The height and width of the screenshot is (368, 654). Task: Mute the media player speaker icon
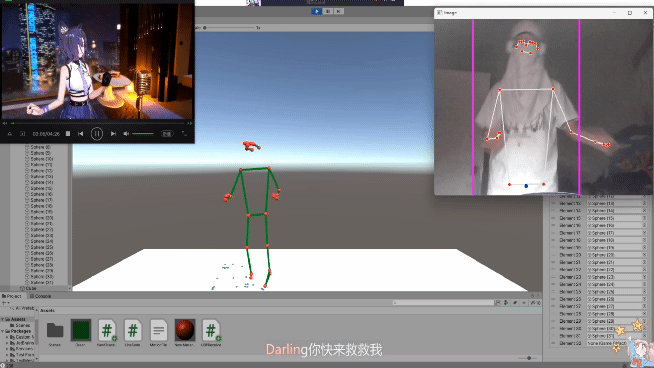point(126,134)
